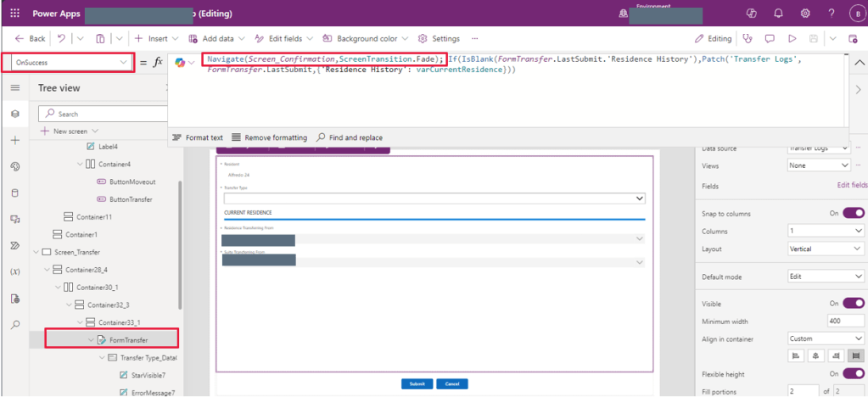Viewport: 868px width, 397px height.
Task: Click the Edit fields link in properties
Action: (x=852, y=185)
